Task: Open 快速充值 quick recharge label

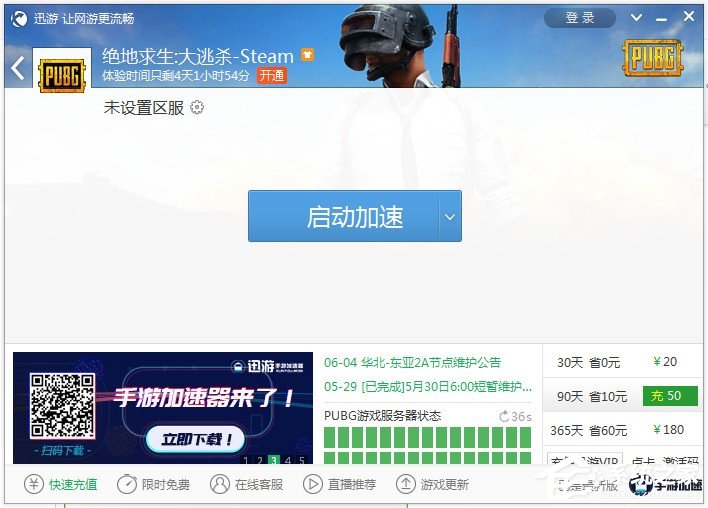Action: point(73,485)
